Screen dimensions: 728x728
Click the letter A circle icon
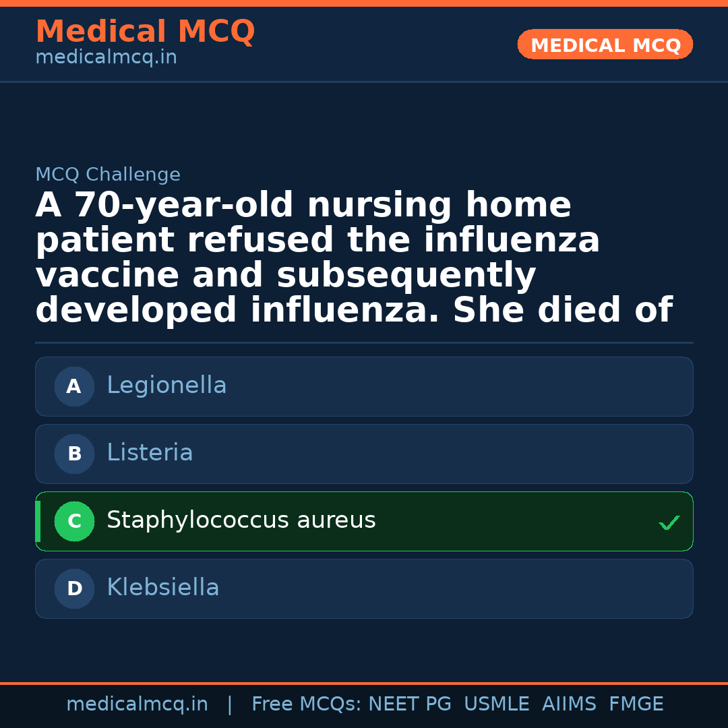[x=74, y=386]
